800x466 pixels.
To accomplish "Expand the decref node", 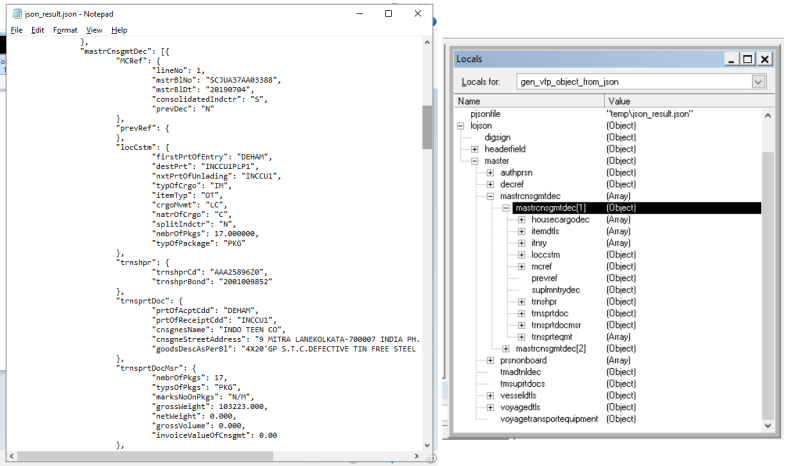I will [x=490, y=184].
